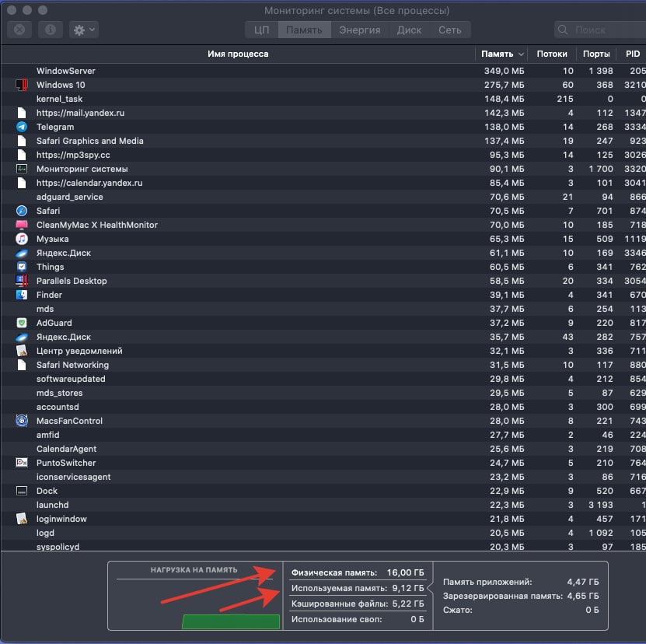646x644 pixels.
Task: Select the Память tab
Action: click(304, 30)
